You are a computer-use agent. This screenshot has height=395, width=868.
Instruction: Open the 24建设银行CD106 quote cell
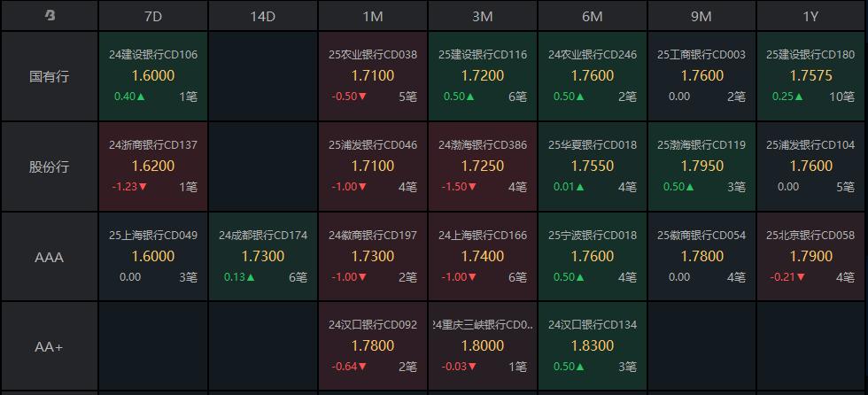coord(153,76)
